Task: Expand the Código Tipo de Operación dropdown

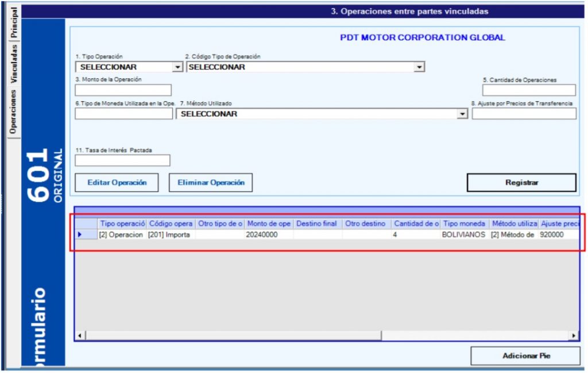Action: pyautogui.click(x=419, y=67)
